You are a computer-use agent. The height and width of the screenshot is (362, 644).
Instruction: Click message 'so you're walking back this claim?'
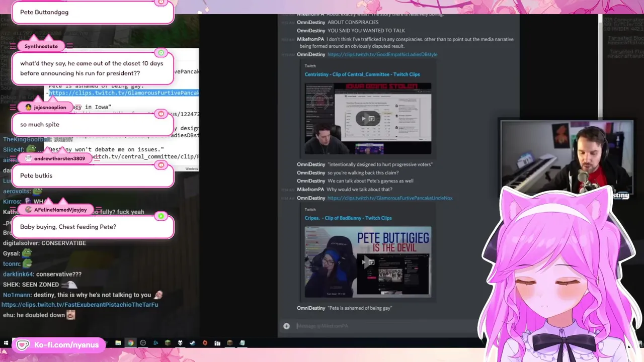[x=363, y=173]
